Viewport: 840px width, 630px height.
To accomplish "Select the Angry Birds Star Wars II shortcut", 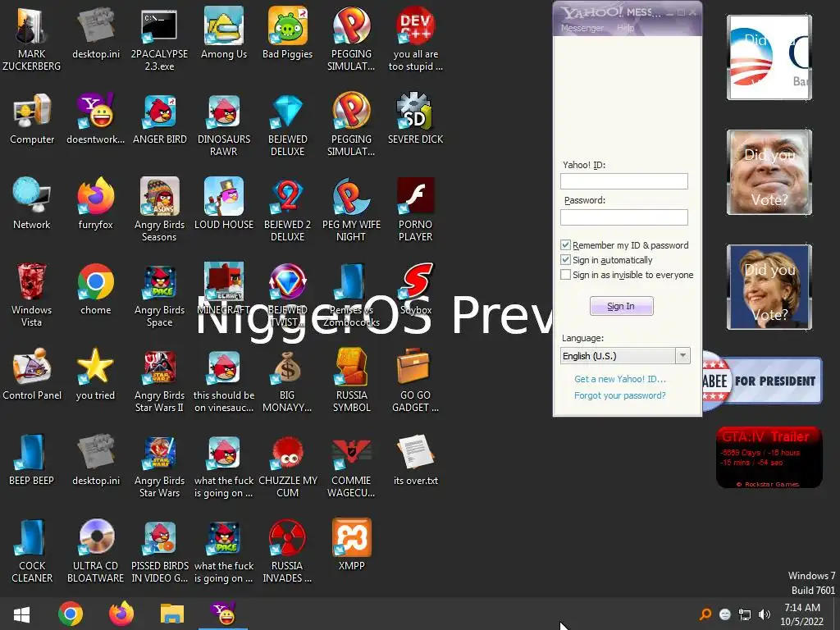I will [x=160, y=381].
